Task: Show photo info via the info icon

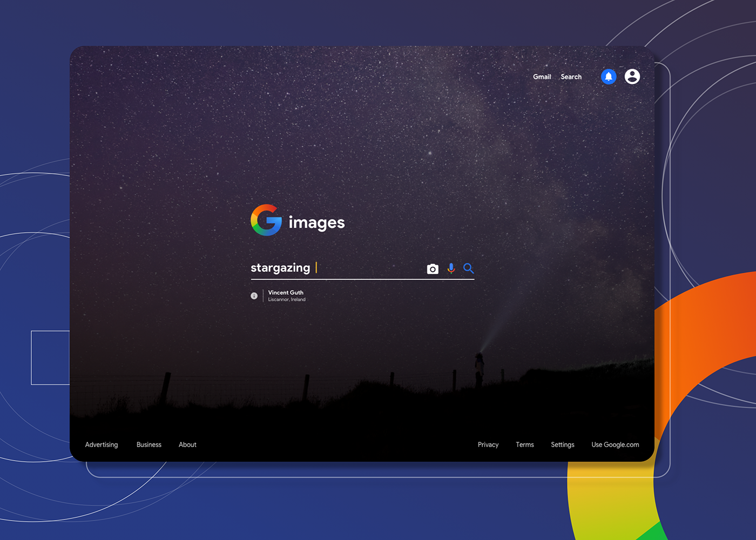Action: coord(254,296)
